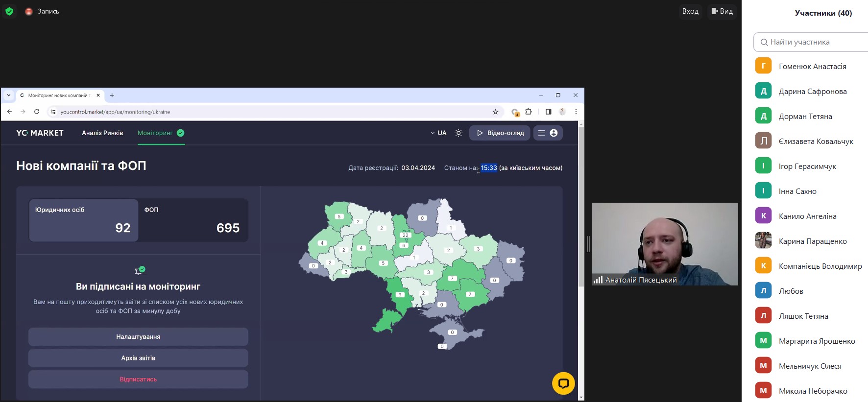Toggle the browser side panel
The height and width of the screenshot is (402, 868).
tap(548, 112)
